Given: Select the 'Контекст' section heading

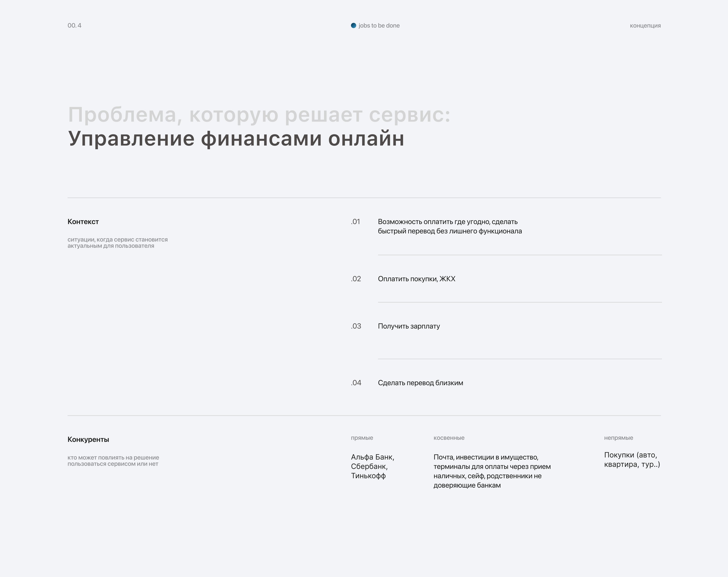Looking at the screenshot, I should click(83, 222).
